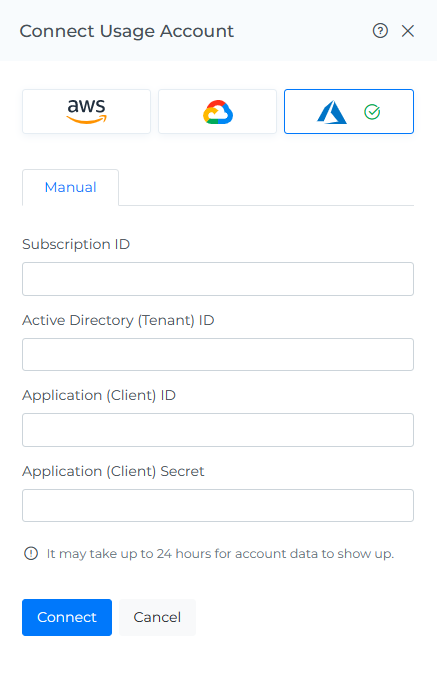Cancel the account connection
Image resolution: width=437 pixels, height=681 pixels.
tap(157, 617)
